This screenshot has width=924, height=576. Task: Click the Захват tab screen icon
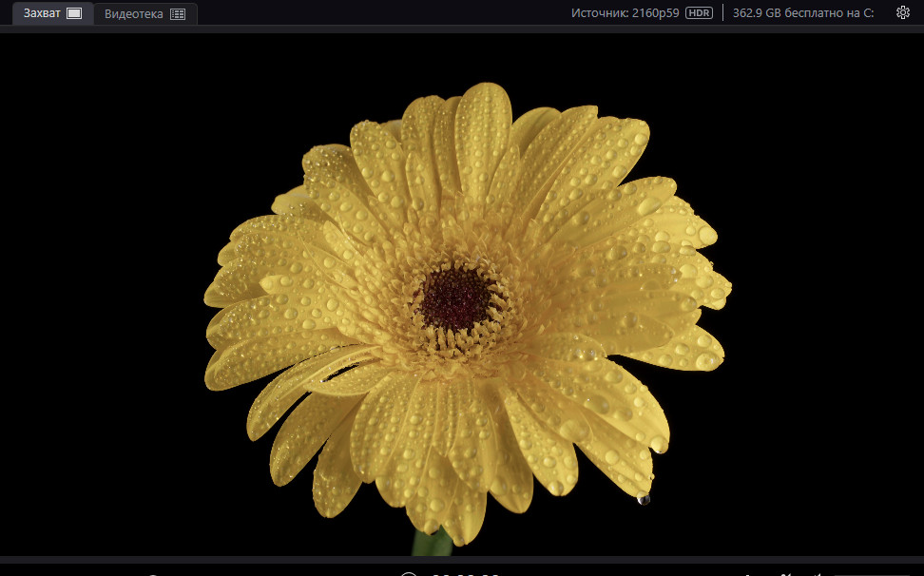click(74, 14)
